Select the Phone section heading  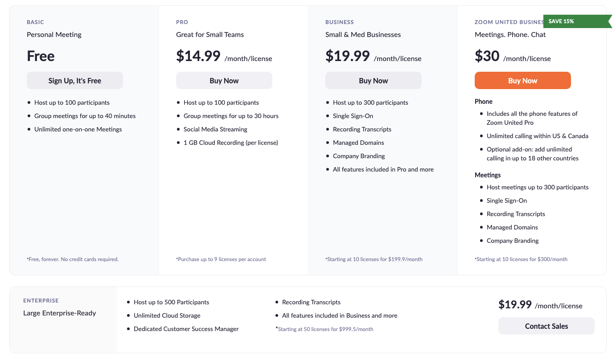[x=484, y=102]
